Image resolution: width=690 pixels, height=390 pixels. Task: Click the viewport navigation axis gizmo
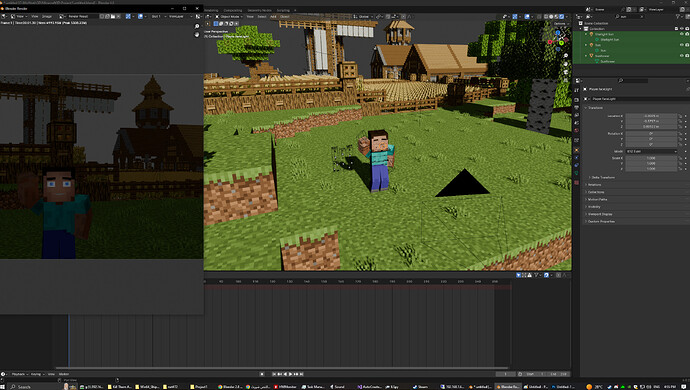557,39
